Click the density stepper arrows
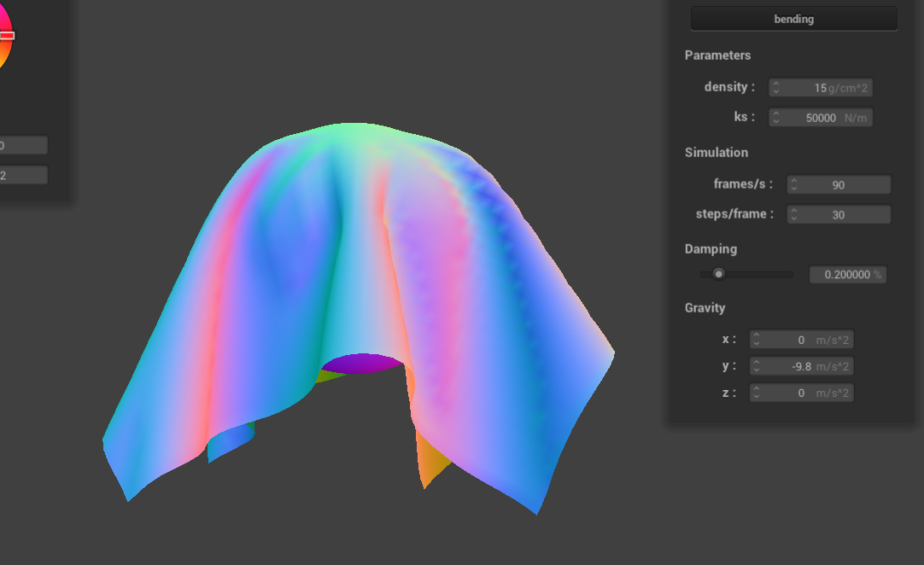Image resolution: width=924 pixels, height=565 pixels. (775, 88)
